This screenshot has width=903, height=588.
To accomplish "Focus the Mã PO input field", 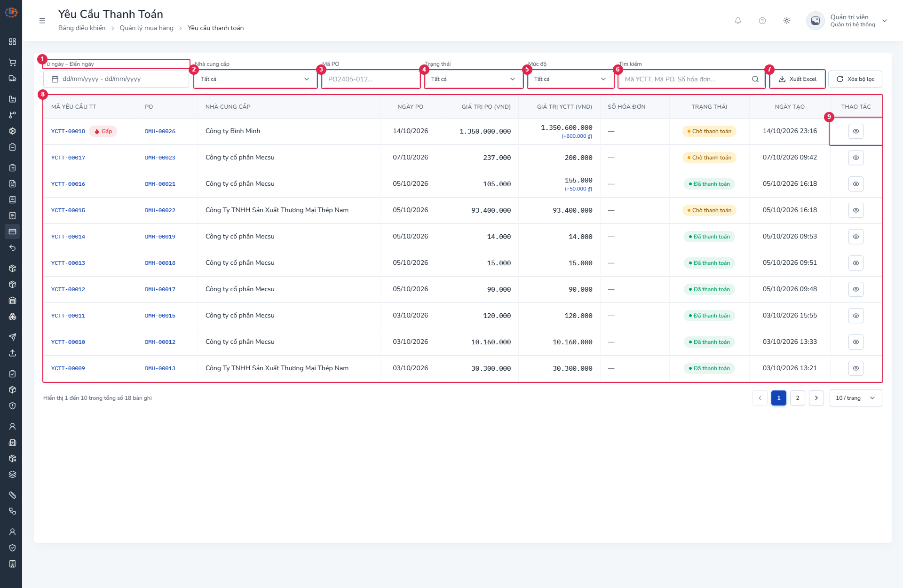I will pyautogui.click(x=371, y=79).
